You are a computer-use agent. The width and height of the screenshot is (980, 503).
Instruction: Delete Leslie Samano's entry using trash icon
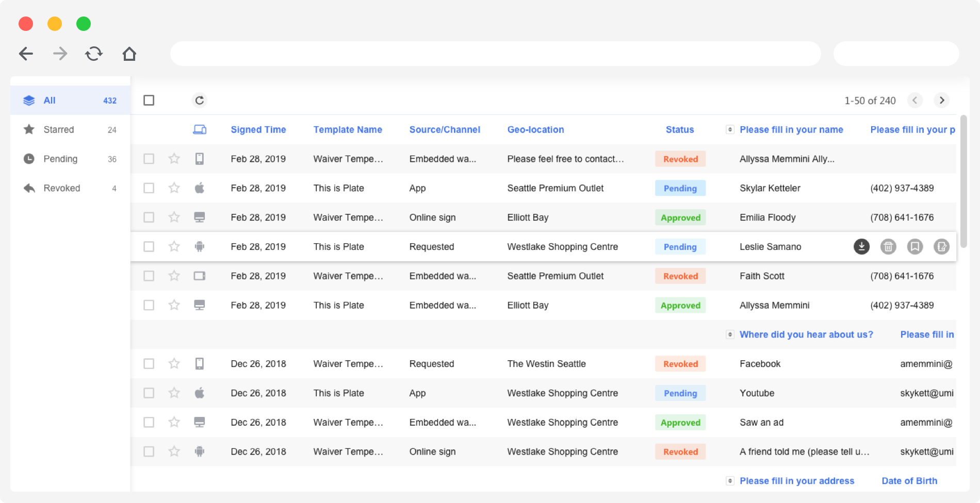point(889,247)
